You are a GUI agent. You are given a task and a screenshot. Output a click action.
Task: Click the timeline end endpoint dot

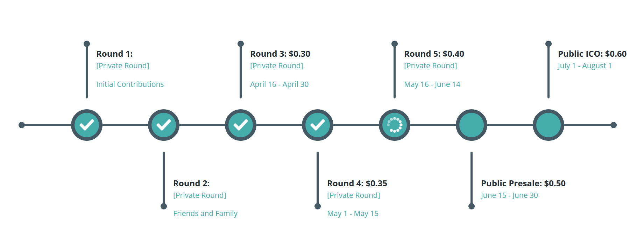coord(614,125)
